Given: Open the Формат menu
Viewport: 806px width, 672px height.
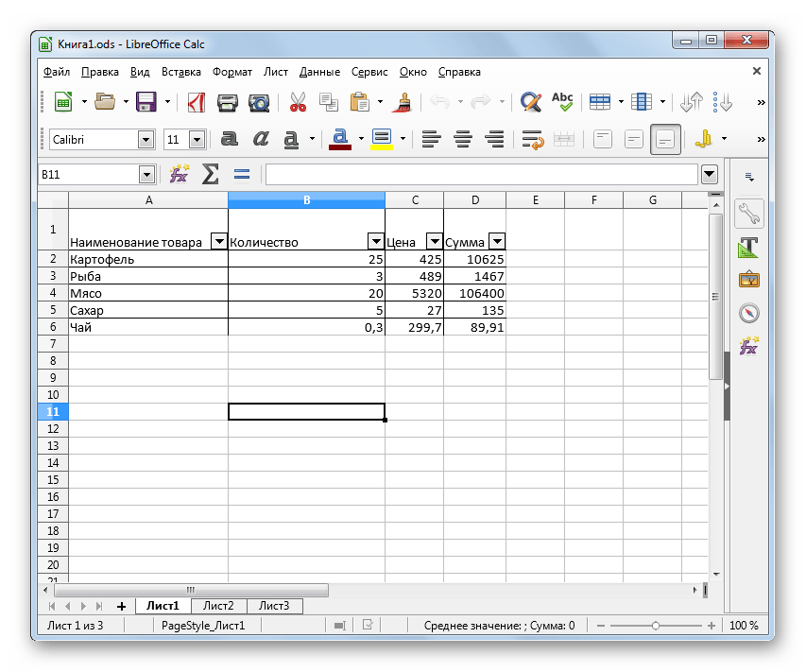Looking at the screenshot, I should click(232, 72).
